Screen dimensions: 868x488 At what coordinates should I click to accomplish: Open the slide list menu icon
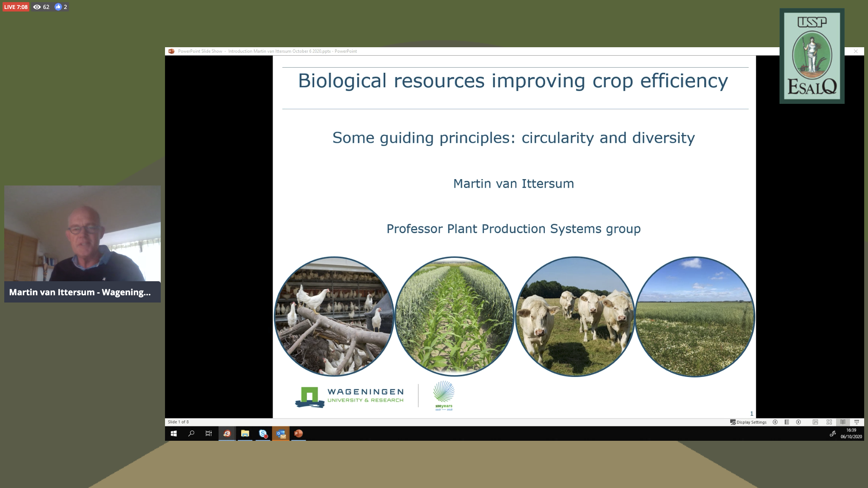pyautogui.click(x=787, y=422)
